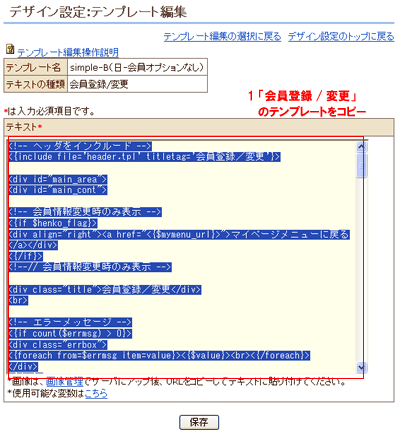Image resolution: width=400 pixels, height=432 pixels.
Task: Click the text area's scroll-down arrow
Action: [361, 367]
